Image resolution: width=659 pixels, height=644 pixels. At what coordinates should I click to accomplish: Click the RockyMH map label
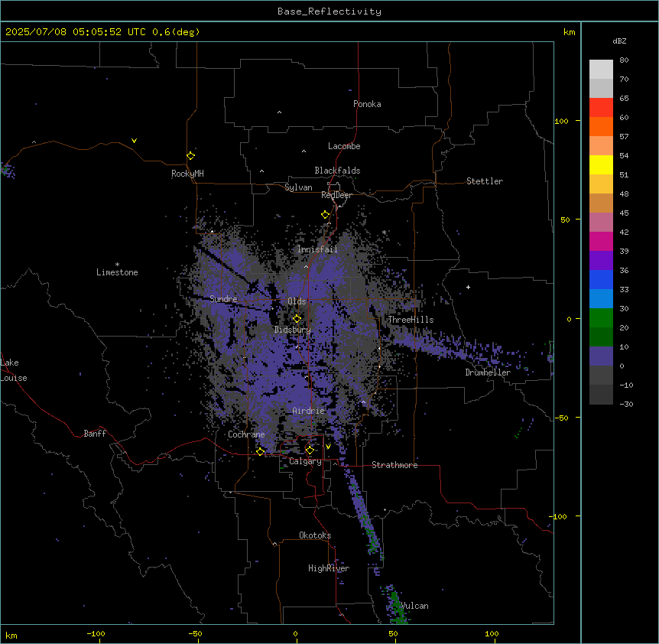(x=187, y=174)
